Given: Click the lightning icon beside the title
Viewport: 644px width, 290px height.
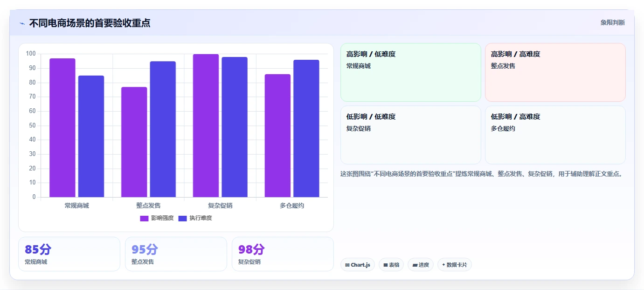Looking at the screenshot, I should point(22,23).
